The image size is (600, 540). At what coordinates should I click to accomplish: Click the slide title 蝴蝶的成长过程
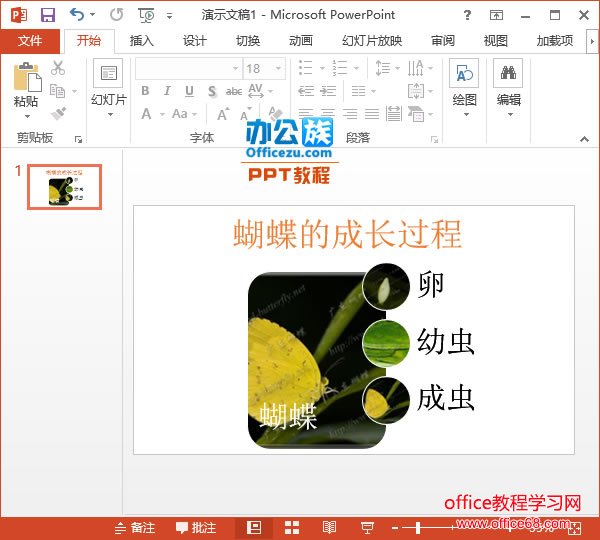pos(347,234)
